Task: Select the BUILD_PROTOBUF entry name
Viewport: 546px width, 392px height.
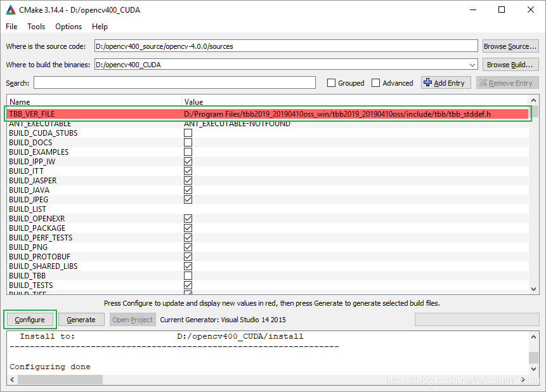Action: [40, 256]
